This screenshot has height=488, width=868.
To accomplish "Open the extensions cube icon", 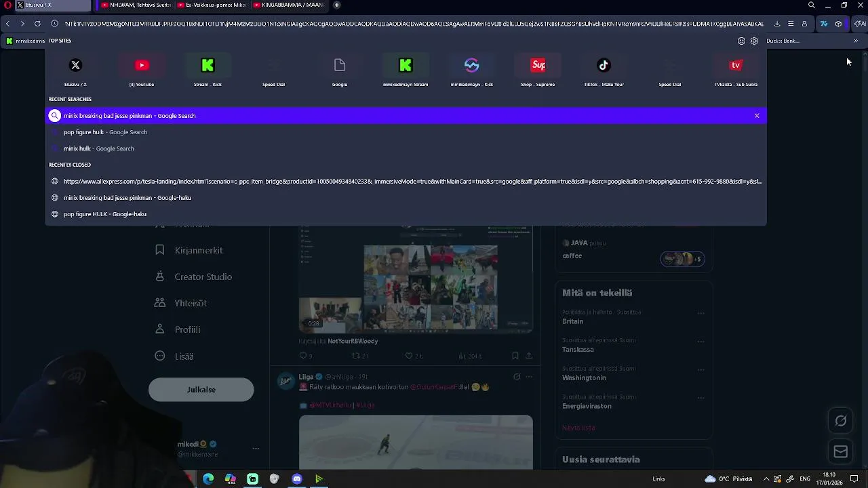I will [839, 24].
